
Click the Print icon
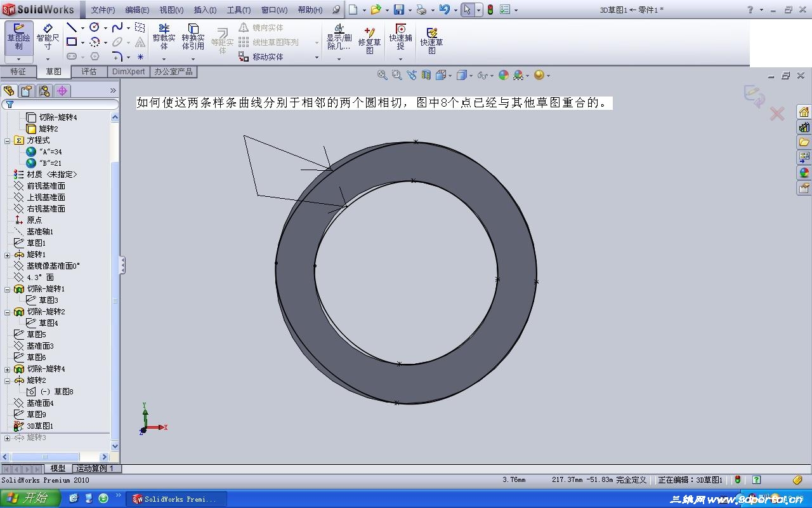coord(421,10)
